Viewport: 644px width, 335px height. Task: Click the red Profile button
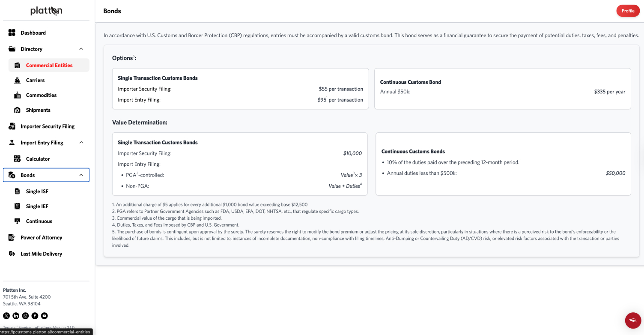628,11
